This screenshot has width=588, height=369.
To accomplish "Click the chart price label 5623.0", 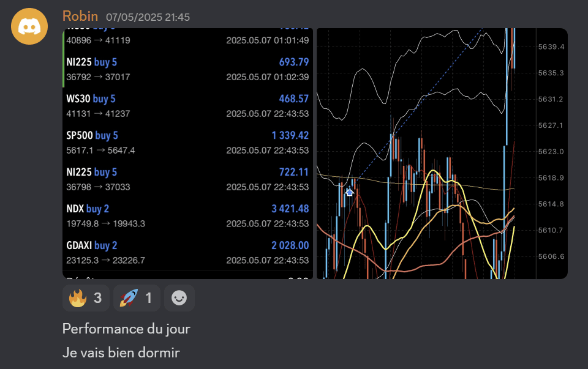I will (x=551, y=152).
